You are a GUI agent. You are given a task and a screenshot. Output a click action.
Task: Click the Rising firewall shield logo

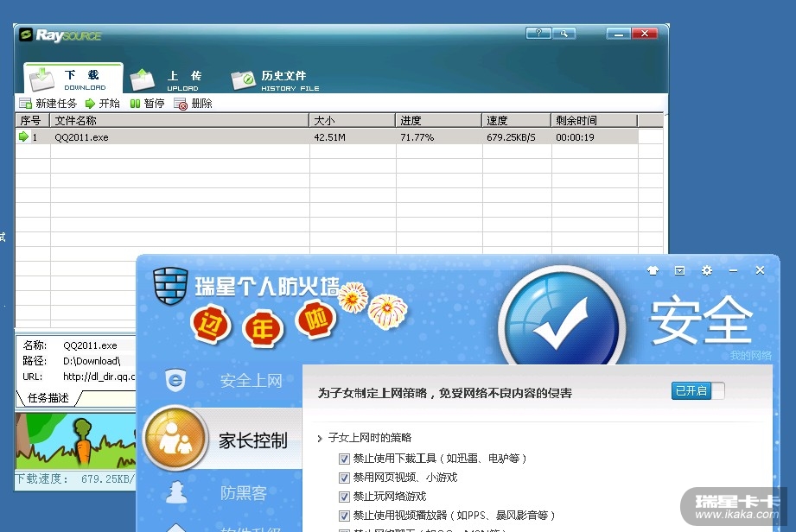(170, 286)
